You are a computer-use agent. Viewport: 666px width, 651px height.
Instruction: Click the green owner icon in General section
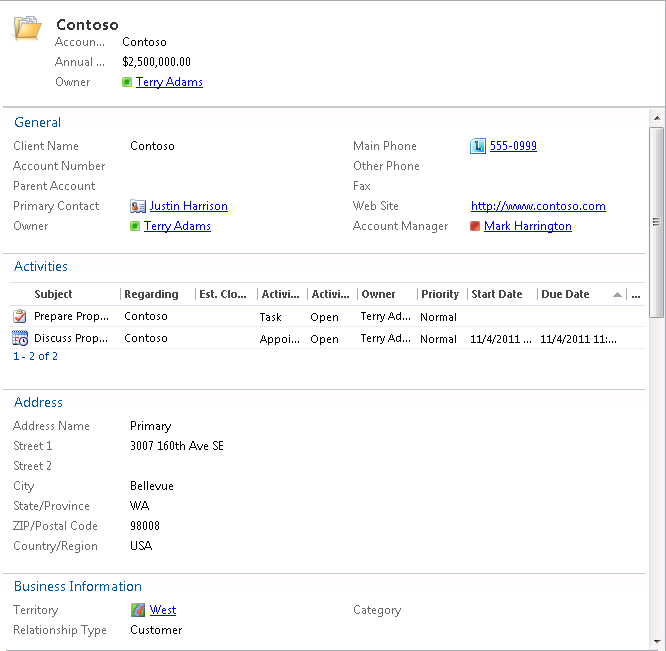click(135, 226)
